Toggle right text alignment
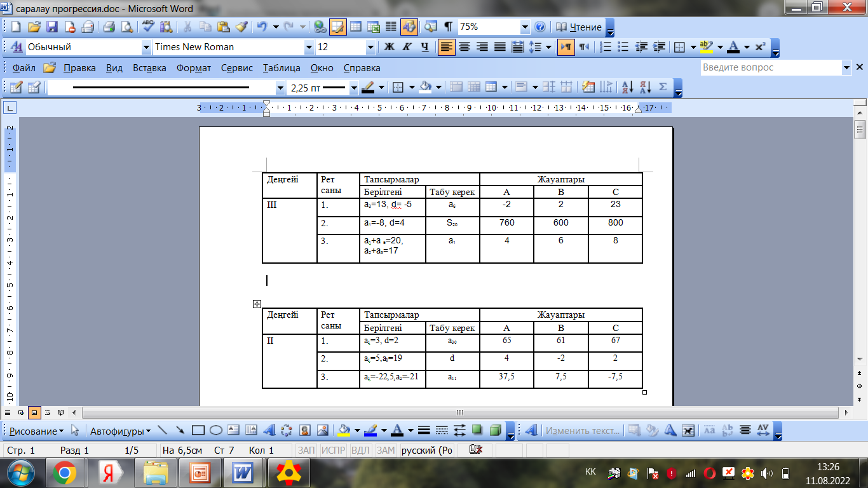Screen dimensions: 868x488 point(482,47)
